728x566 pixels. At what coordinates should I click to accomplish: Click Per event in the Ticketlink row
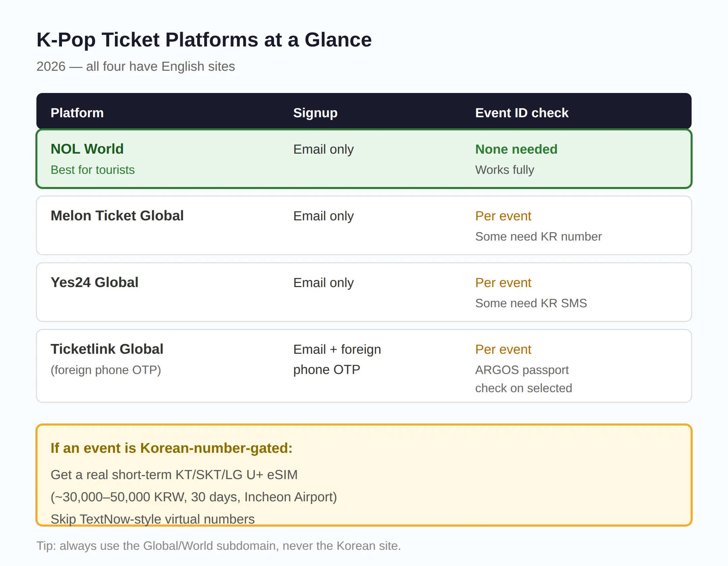[x=503, y=349]
